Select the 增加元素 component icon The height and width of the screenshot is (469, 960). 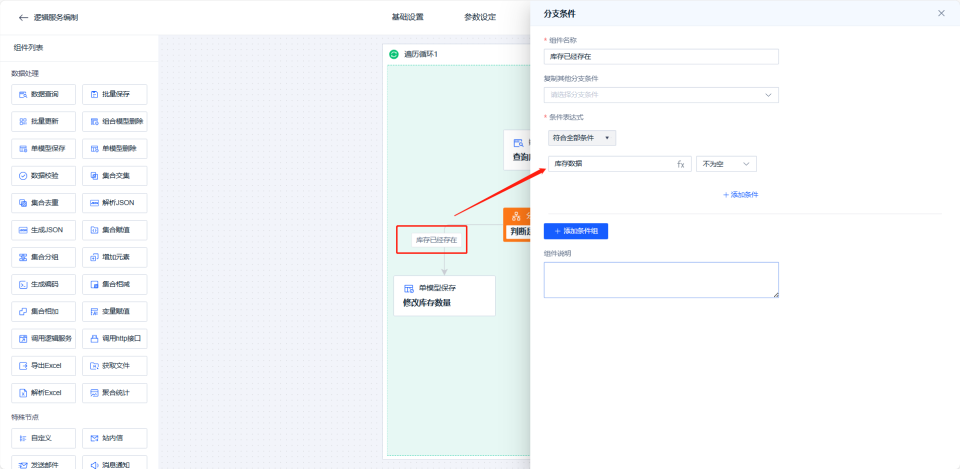pos(94,257)
